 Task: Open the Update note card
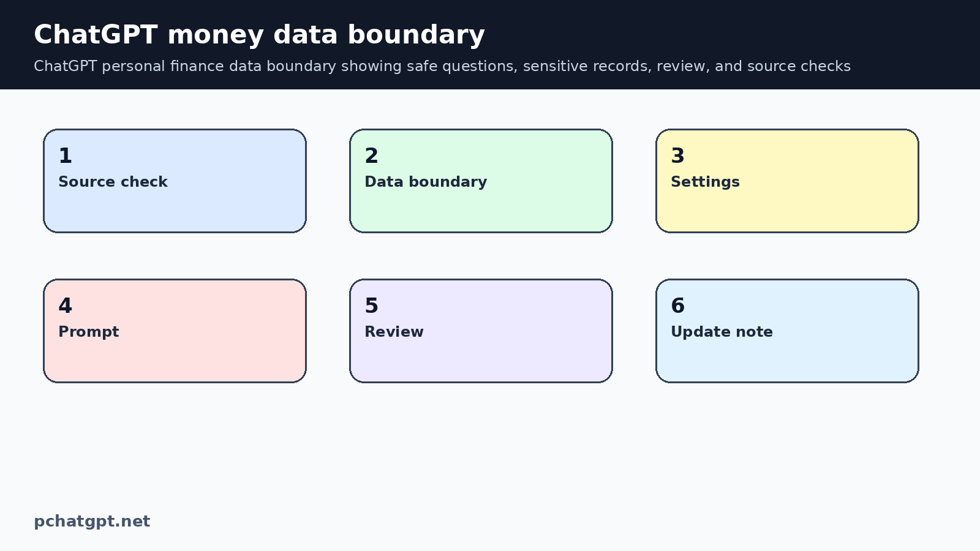click(x=787, y=331)
